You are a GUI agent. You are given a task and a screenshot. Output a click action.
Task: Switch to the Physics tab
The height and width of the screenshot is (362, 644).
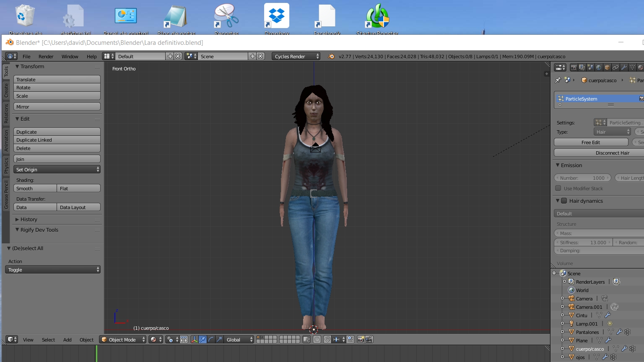[x=6, y=165]
